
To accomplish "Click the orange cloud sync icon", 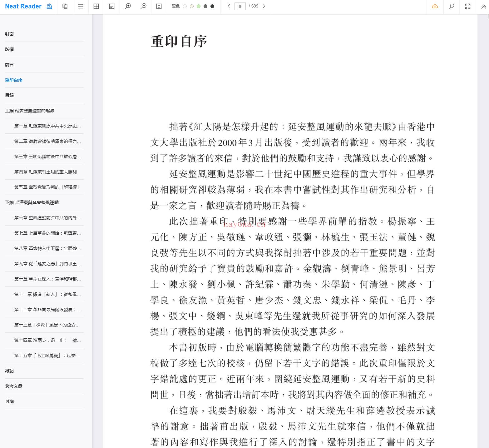I will 435,6.
